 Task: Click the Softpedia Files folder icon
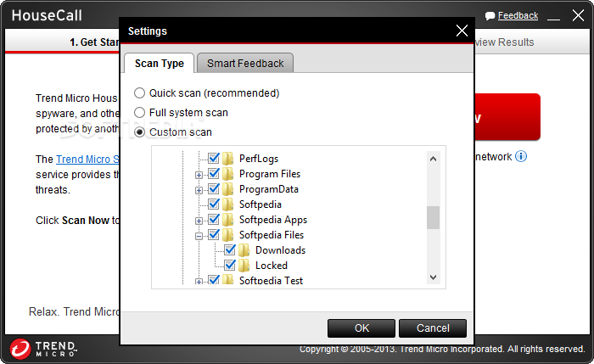227,235
